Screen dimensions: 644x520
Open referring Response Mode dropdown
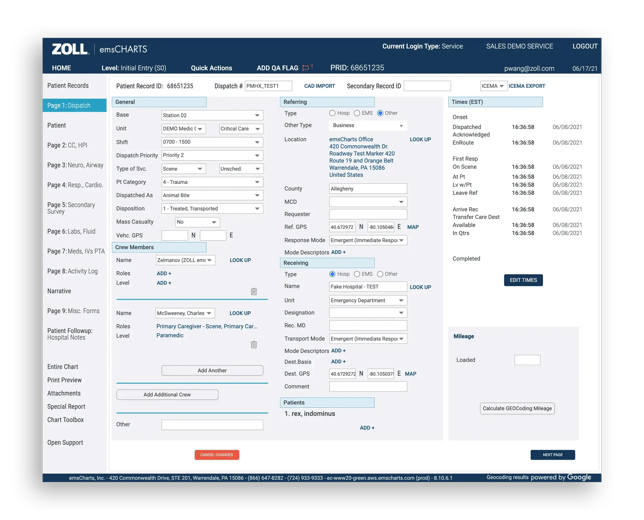coord(368,240)
